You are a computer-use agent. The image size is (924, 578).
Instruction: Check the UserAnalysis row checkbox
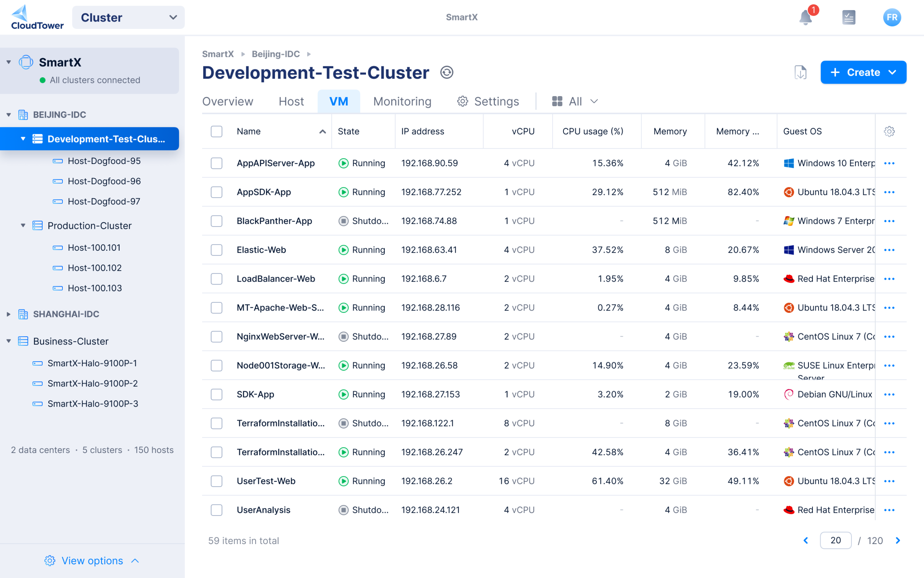tap(217, 510)
